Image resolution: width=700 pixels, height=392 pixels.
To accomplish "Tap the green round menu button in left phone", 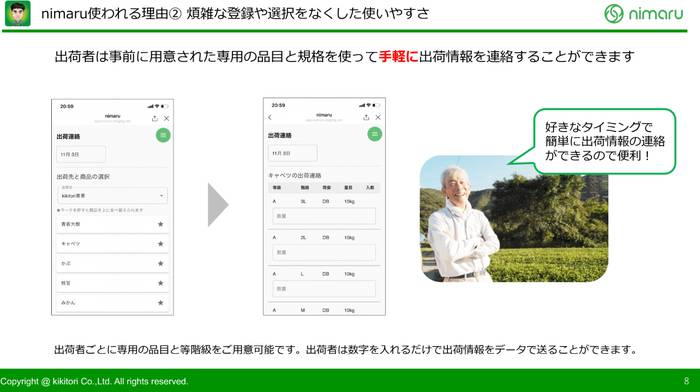I will 163,135.
